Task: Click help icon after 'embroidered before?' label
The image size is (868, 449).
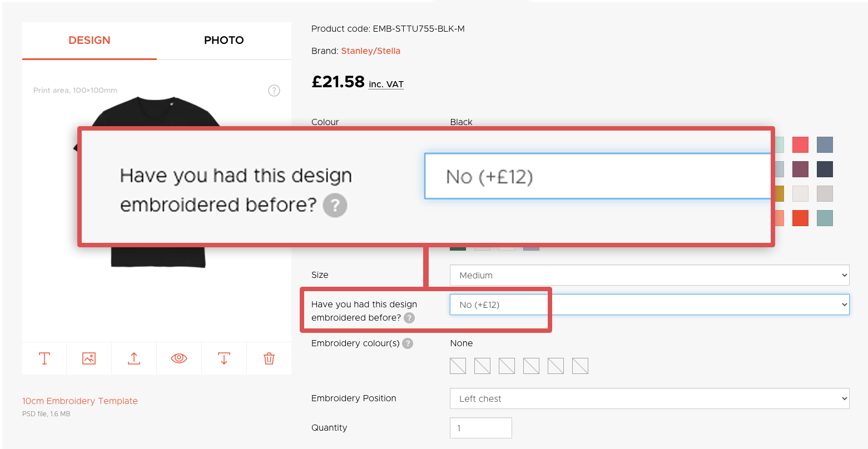Action: [409, 318]
